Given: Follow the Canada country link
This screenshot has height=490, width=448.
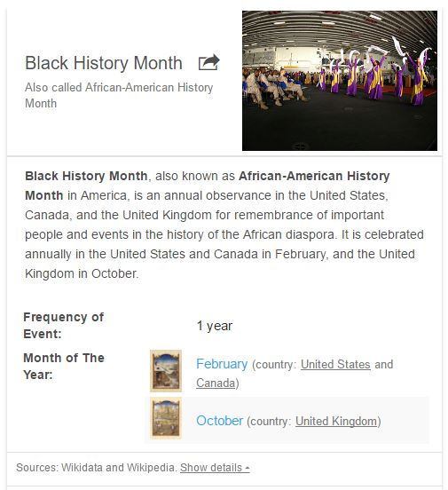Looking at the screenshot, I should (x=216, y=383).
